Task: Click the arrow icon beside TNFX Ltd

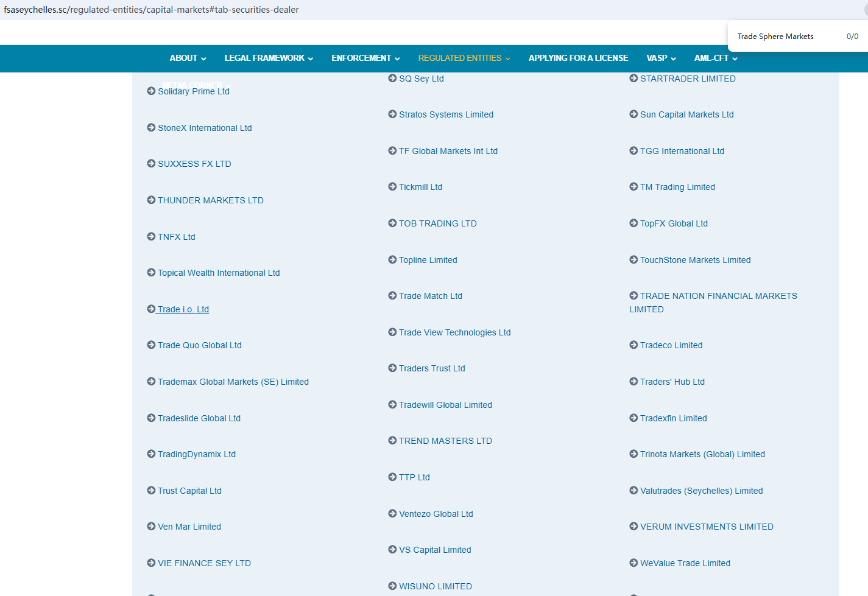Action: tap(151, 236)
